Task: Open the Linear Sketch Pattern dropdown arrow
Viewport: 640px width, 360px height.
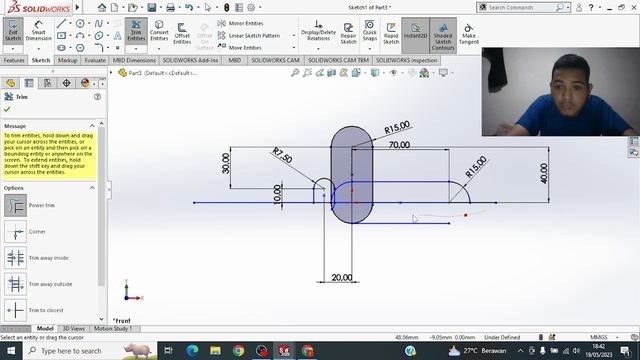Action: pos(294,36)
